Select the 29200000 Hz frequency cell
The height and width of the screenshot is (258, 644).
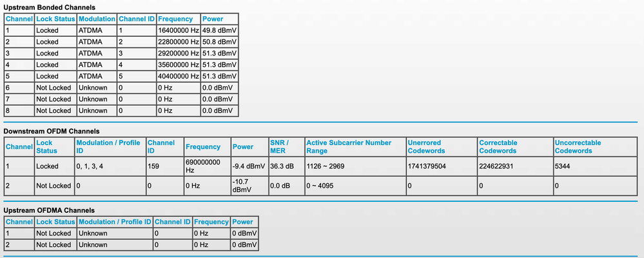(179, 54)
